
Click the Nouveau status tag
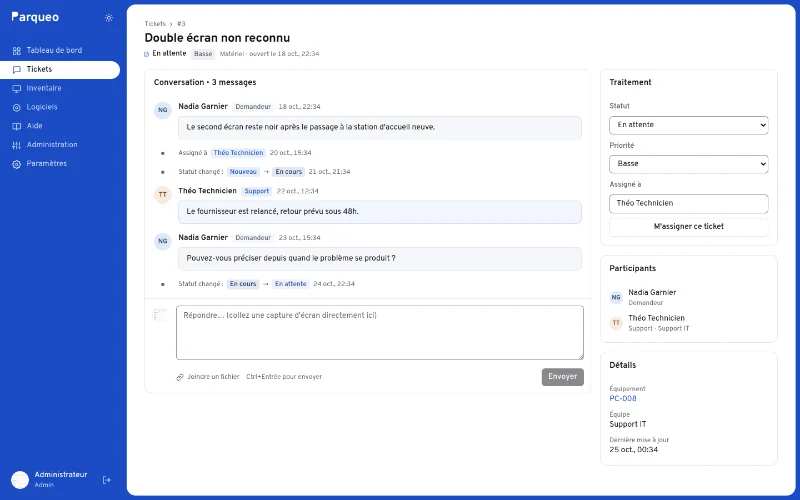[243, 172]
